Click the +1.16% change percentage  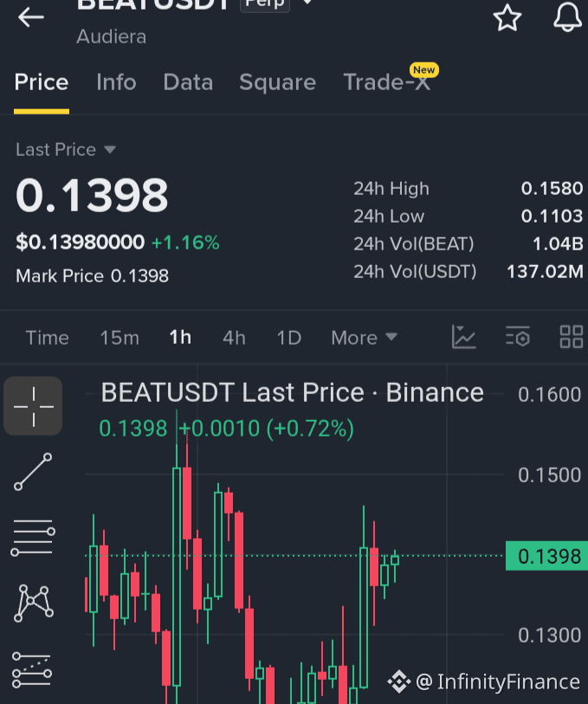(x=185, y=243)
